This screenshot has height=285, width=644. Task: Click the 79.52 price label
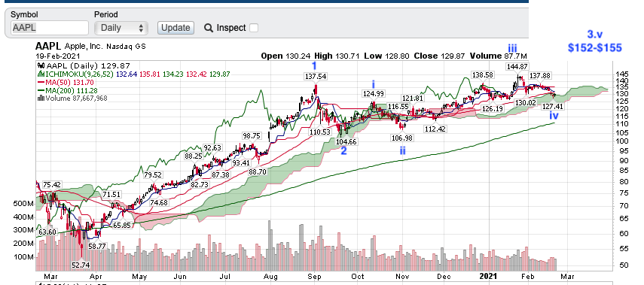pyautogui.click(x=153, y=175)
